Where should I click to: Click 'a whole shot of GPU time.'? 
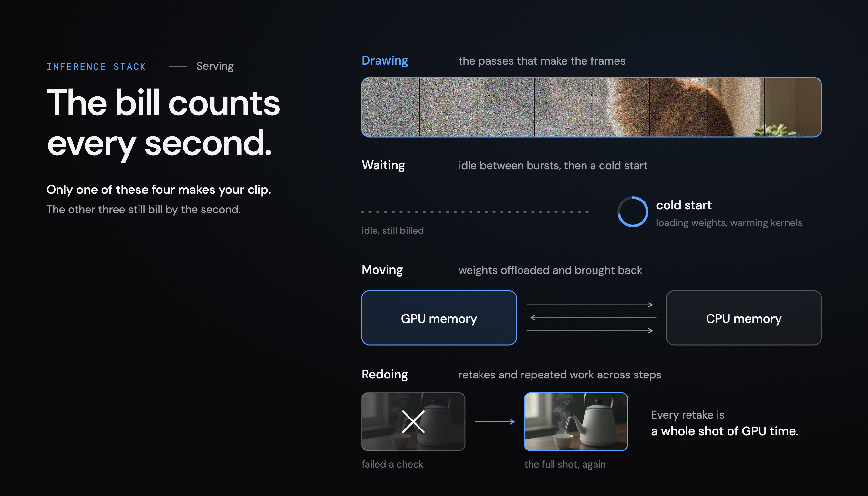(x=725, y=431)
